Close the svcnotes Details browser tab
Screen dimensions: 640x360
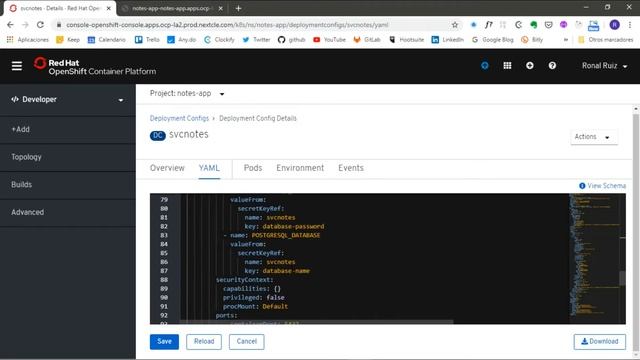tap(109, 8)
